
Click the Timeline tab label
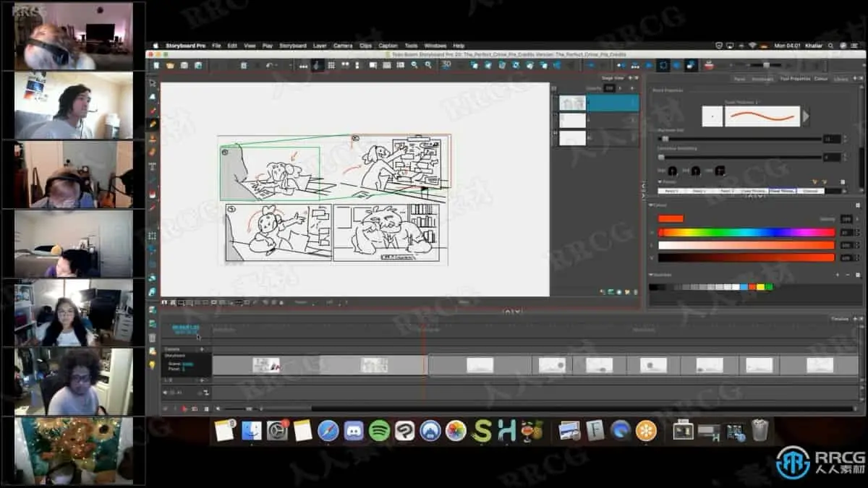click(x=839, y=319)
